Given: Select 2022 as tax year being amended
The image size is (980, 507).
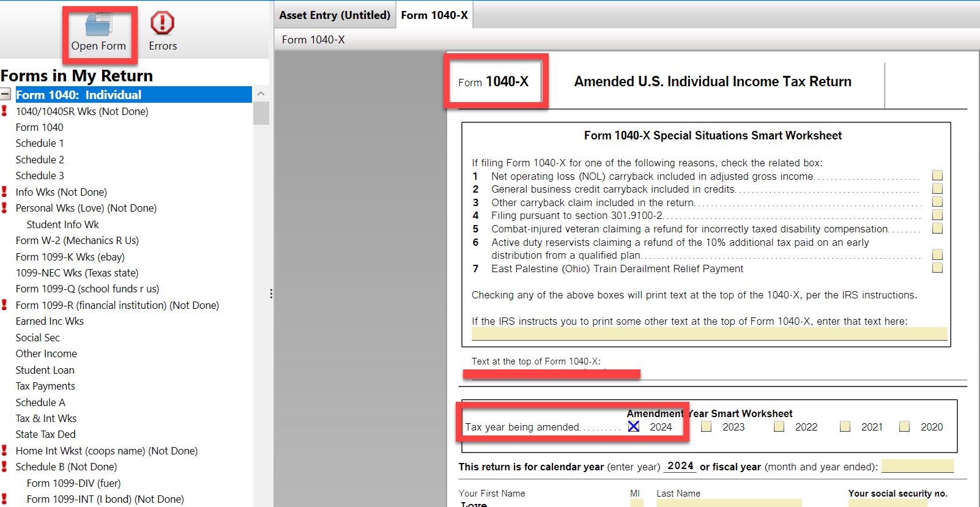Looking at the screenshot, I should (x=779, y=426).
